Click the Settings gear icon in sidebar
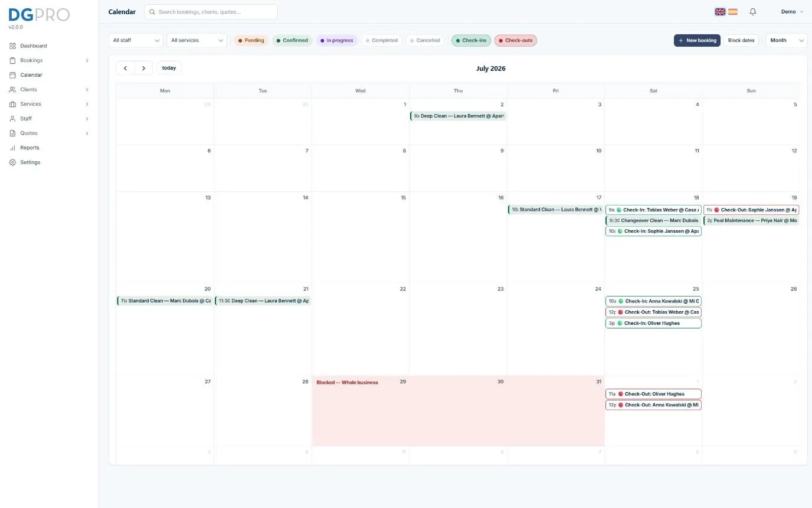Viewport: 812px width, 508px height. pyautogui.click(x=12, y=162)
